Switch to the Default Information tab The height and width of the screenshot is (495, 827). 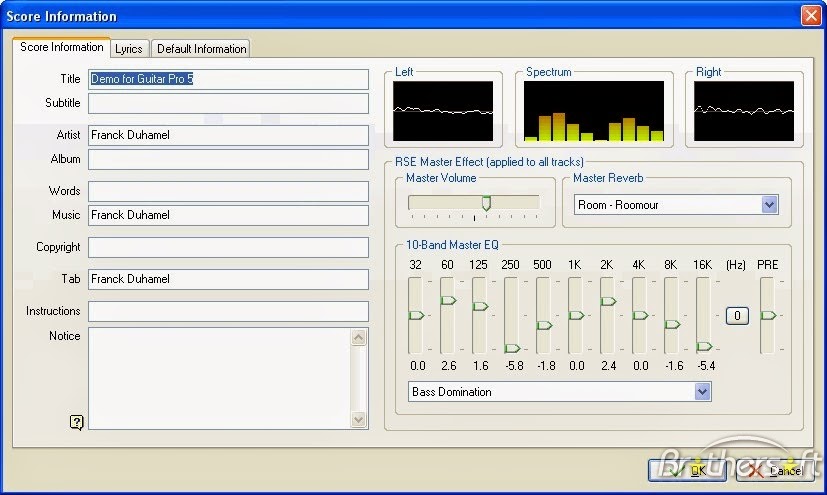[x=201, y=48]
